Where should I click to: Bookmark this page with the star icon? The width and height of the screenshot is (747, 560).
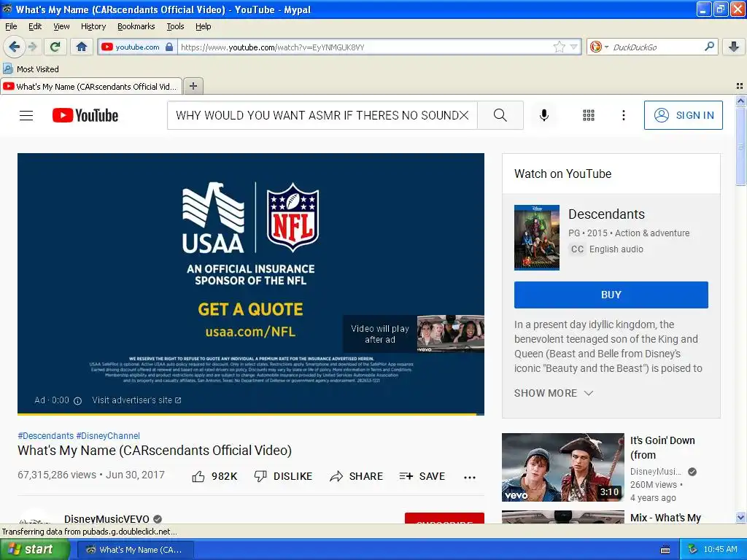pos(559,47)
